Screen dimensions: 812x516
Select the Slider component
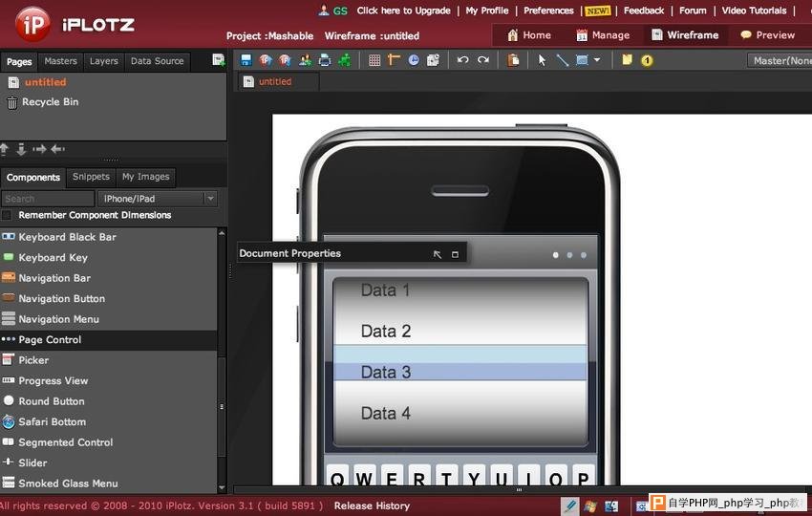pos(109,462)
